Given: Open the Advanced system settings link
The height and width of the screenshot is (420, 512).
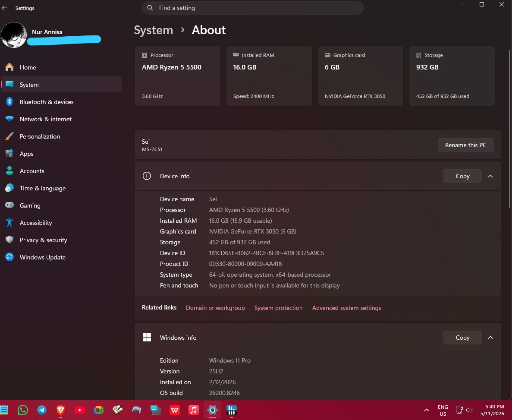Looking at the screenshot, I should click(x=346, y=308).
